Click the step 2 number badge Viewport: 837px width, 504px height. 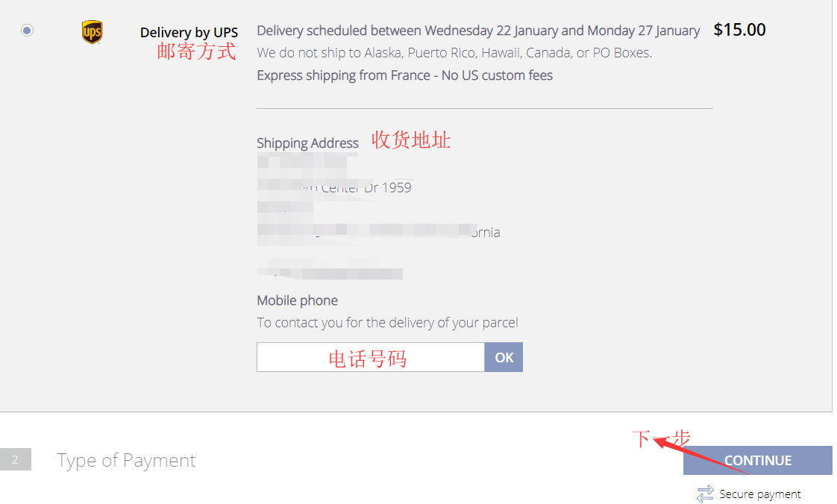pyautogui.click(x=15, y=460)
